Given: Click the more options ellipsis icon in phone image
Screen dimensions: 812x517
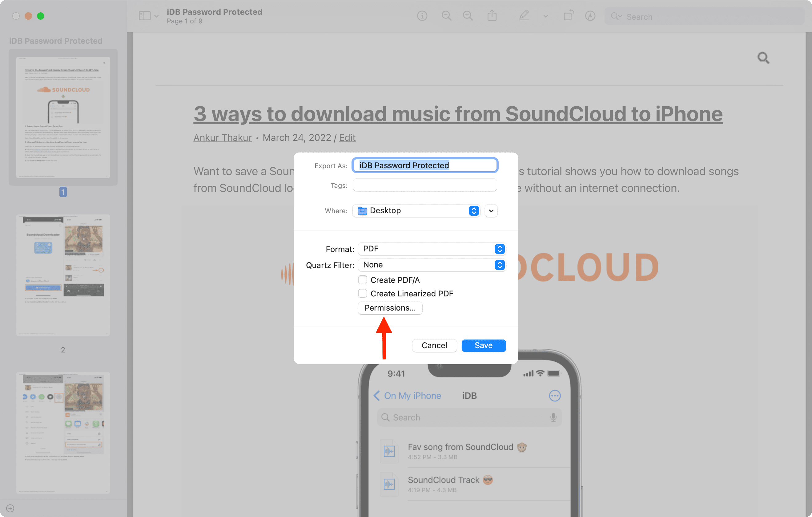Looking at the screenshot, I should [555, 396].
